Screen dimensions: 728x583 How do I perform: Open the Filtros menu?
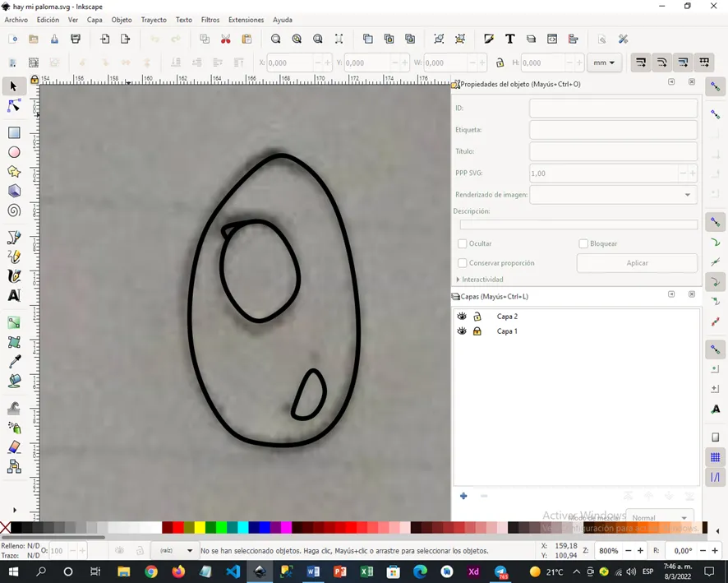210,20
